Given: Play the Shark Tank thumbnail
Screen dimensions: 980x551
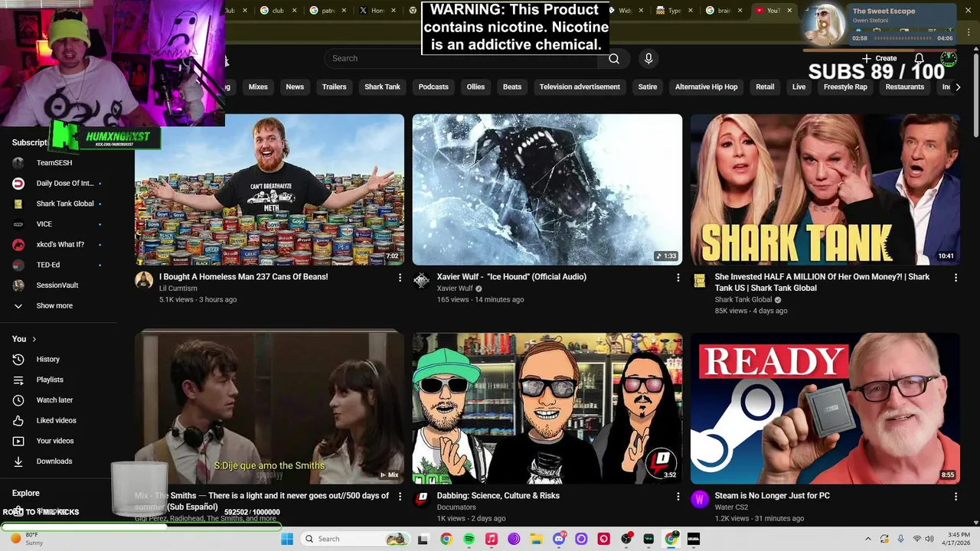Looking at the screenshot, I should click(x=825, y=189).
